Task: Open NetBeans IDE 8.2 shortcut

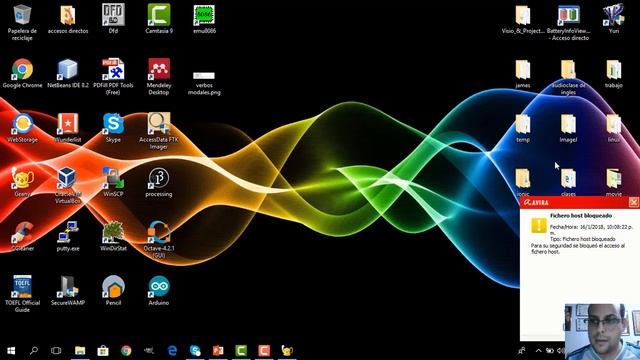Action: [x=68, y=73]
